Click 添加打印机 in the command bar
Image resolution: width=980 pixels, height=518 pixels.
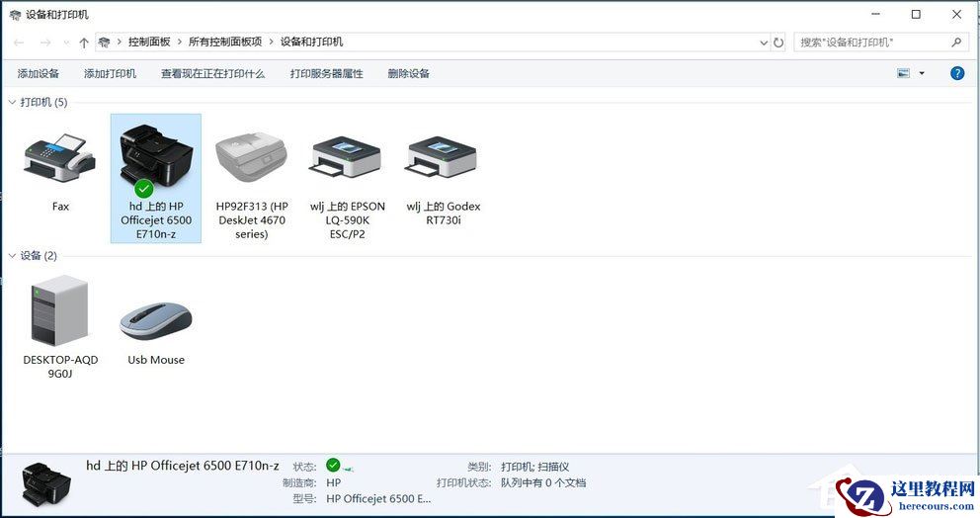click(x=110, y=73)
